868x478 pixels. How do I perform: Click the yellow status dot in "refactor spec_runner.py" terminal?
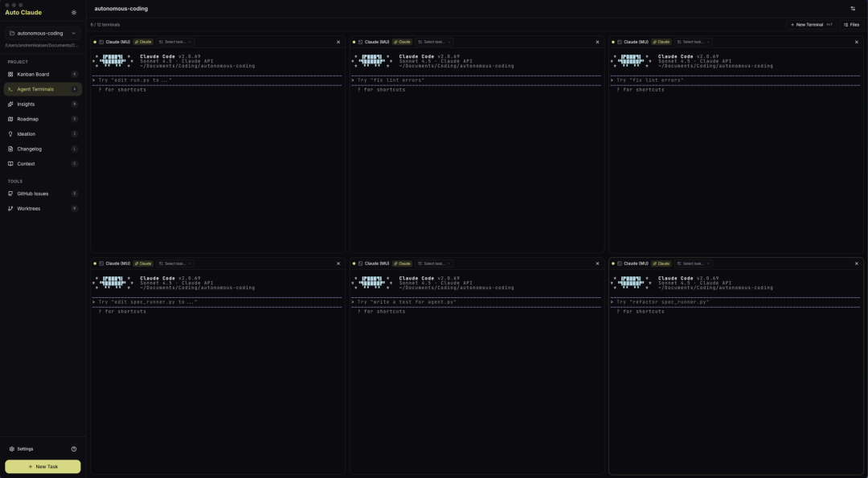tap(613, 264)
